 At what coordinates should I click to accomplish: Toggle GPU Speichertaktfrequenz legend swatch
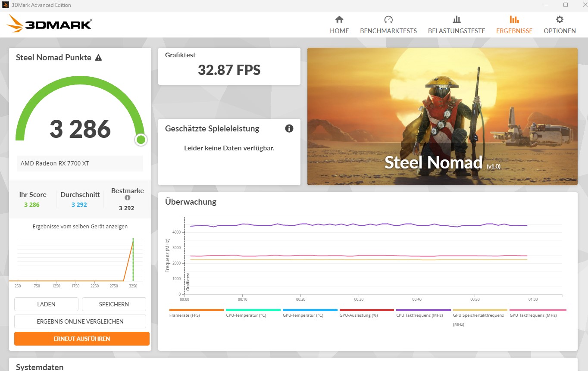pyautogui.click(x=480, y=310)
